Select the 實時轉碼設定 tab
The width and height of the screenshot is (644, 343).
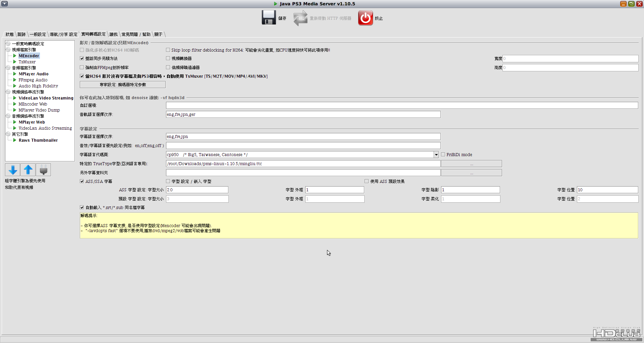tap(93, 34)
